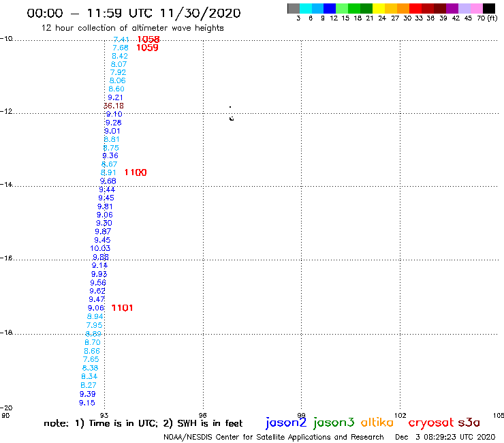Screen dimensions: 504x443
Task: Click the 9.21 wave height value
Action: (x=115, y=97)
